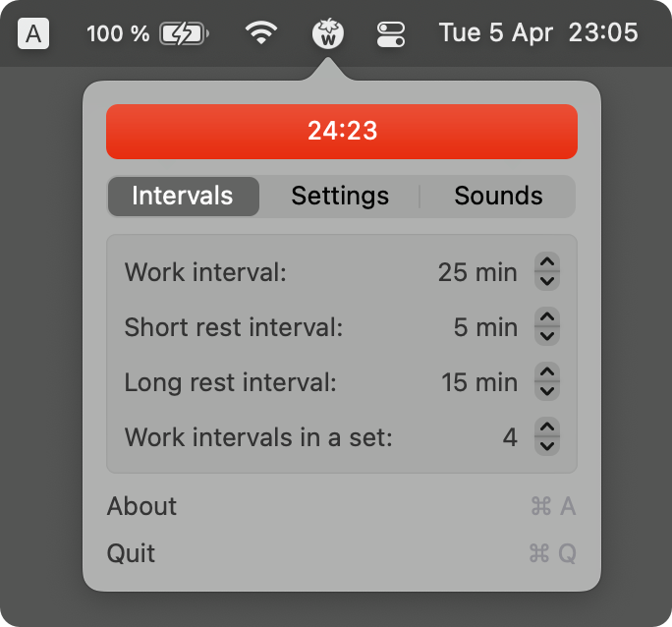The width and height of the screenshot is (672, 627).
Task: Increase the Short rest interval
Action: click(x=548, y=318)
